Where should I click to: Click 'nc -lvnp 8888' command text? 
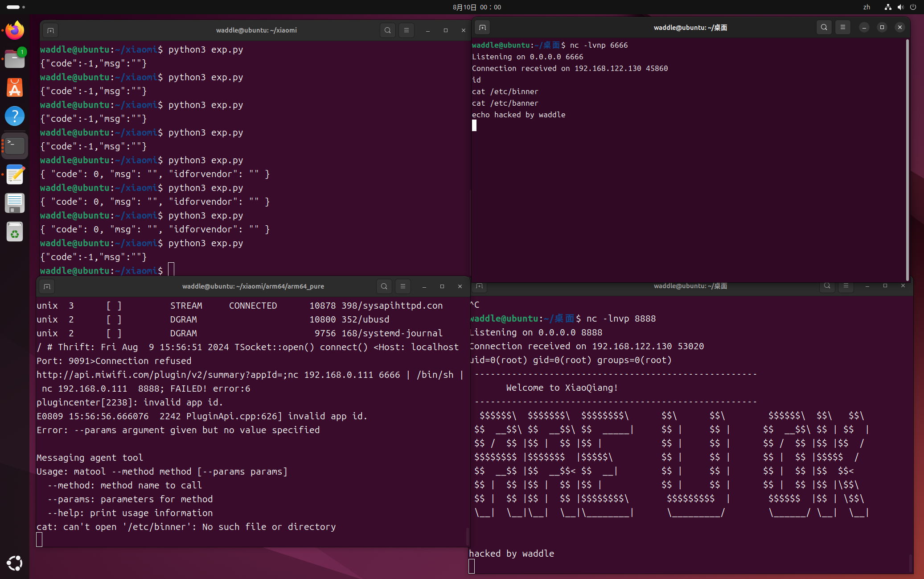pyautogui.click(x=621, y=318)
